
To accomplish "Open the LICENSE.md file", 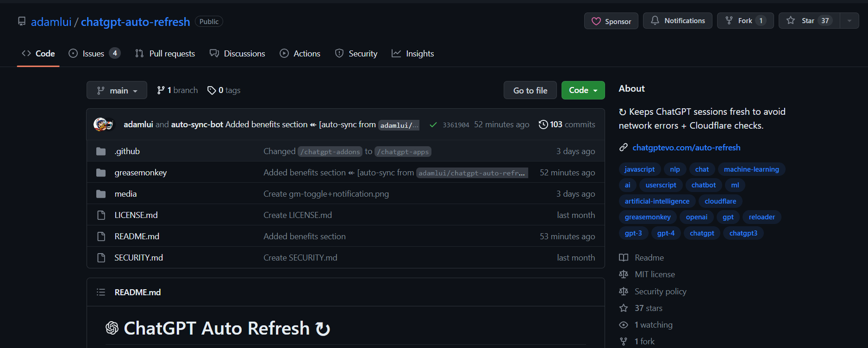I will click(136, 215).
